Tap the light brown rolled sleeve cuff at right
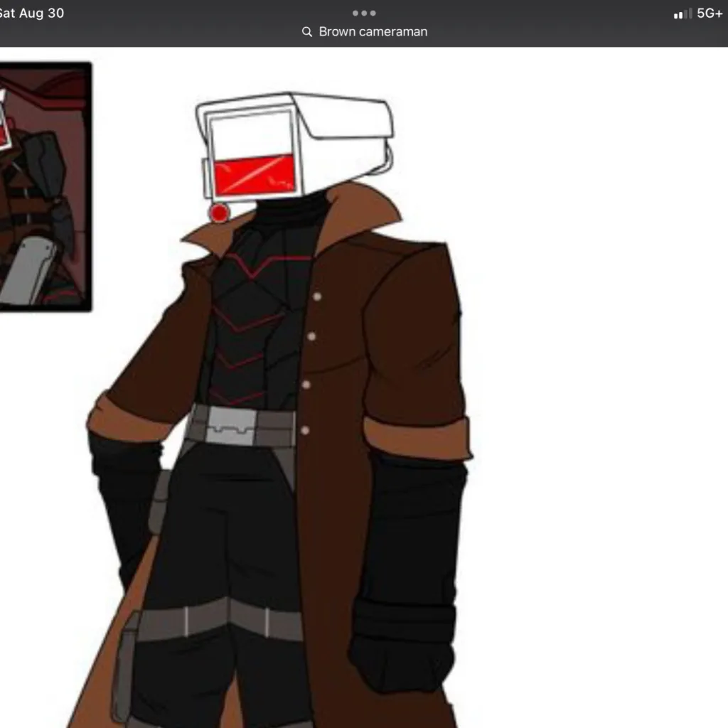The width and height of the screenshot is (728, 728). click(x=417, y=436)
